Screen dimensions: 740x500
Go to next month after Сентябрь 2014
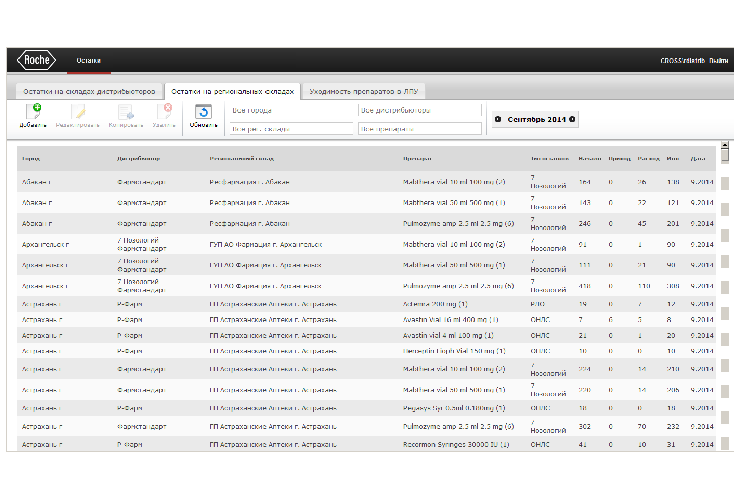pos(572,119)
